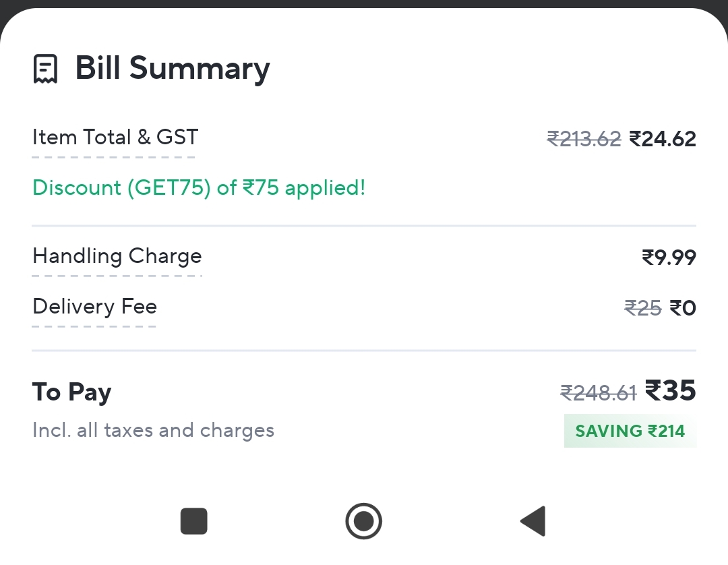Tap the receipt icon beside Bill Summary
Viewport: 728px width, 565px height.
coord(46,69)
